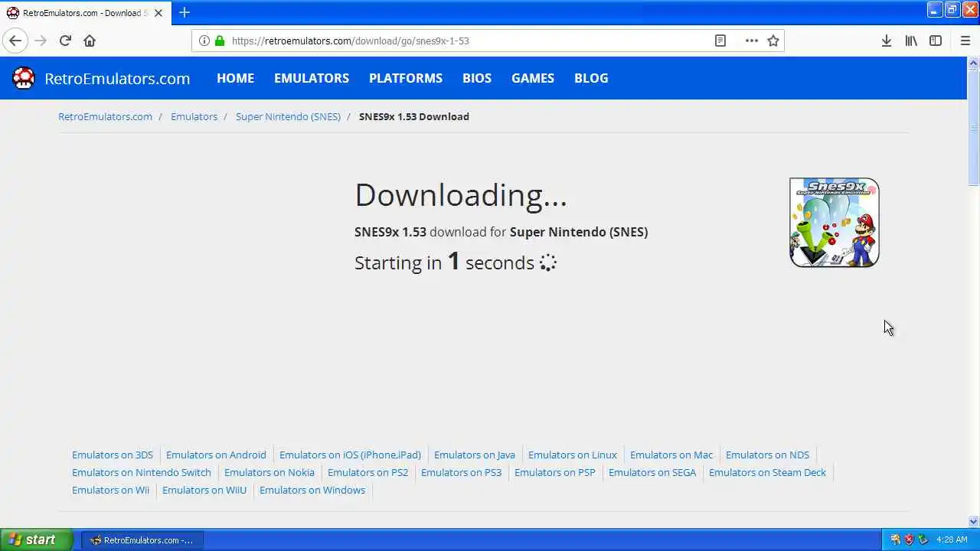Open Emulators on WiiU link
The height and width of the screenshot is (551, 980).
click(204, 490)
